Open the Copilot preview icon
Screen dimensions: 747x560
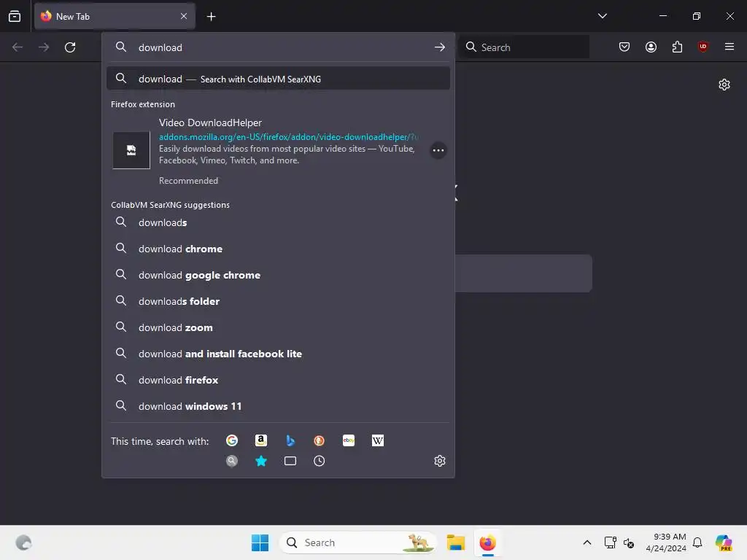pyautogui.click(x=724, y=542)
